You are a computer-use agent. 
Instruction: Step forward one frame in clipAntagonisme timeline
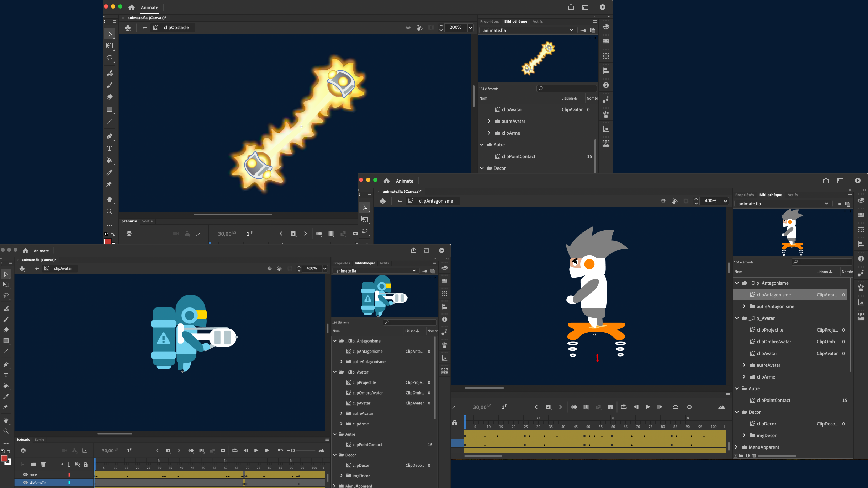(x=660, y=407)
